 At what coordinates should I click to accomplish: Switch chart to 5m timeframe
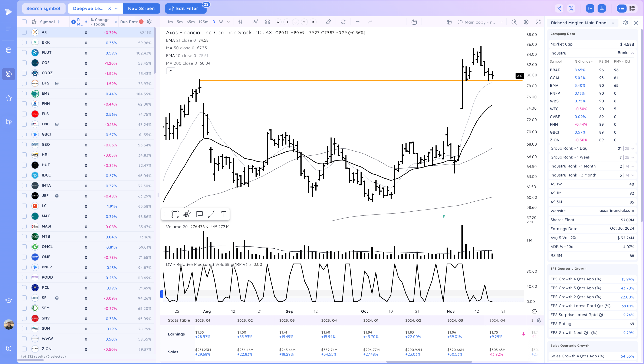click(180, 22)
